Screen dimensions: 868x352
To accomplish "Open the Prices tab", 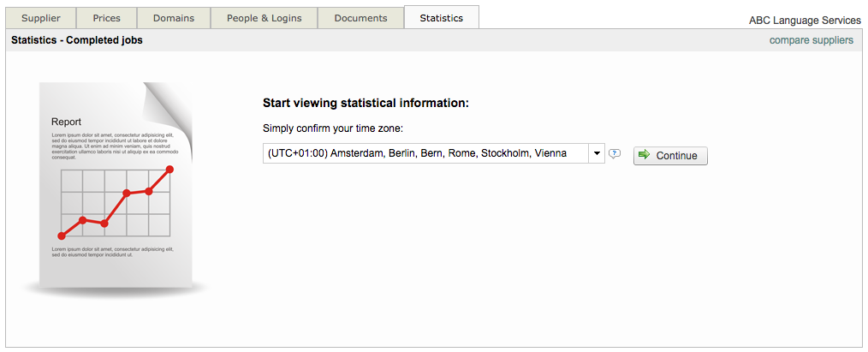I will (107, 18).
